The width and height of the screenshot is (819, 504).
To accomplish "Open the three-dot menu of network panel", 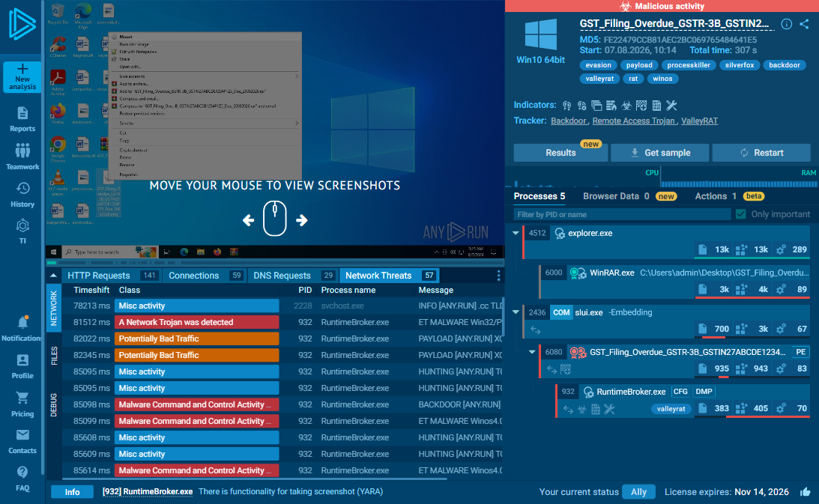I will (498, 276).
